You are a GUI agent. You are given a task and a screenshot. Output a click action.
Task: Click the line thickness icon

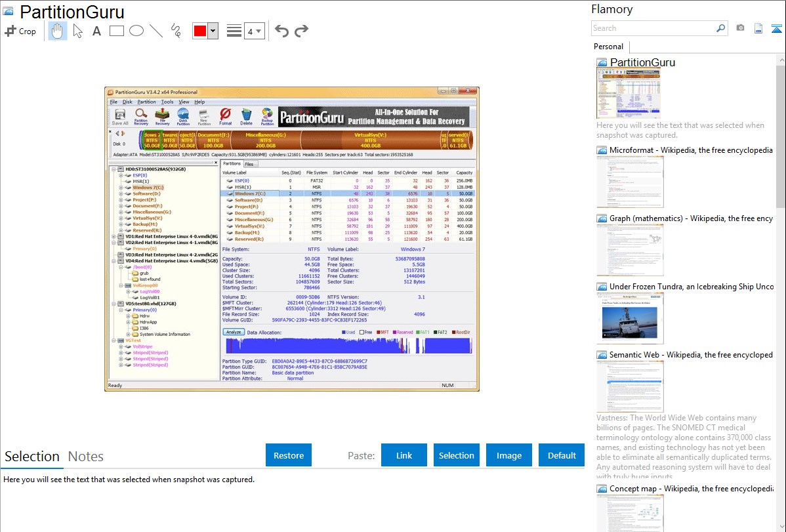234,31
